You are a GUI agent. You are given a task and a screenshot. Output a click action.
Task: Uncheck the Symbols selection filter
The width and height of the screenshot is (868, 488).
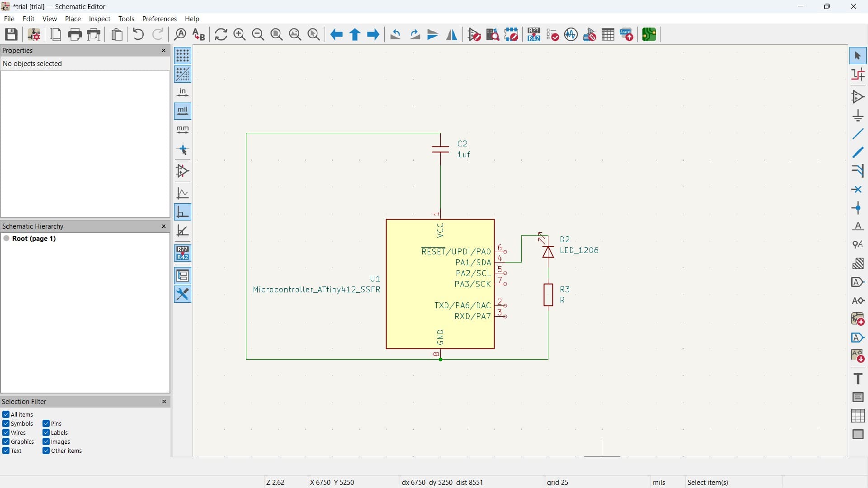[x=6, y=424]
